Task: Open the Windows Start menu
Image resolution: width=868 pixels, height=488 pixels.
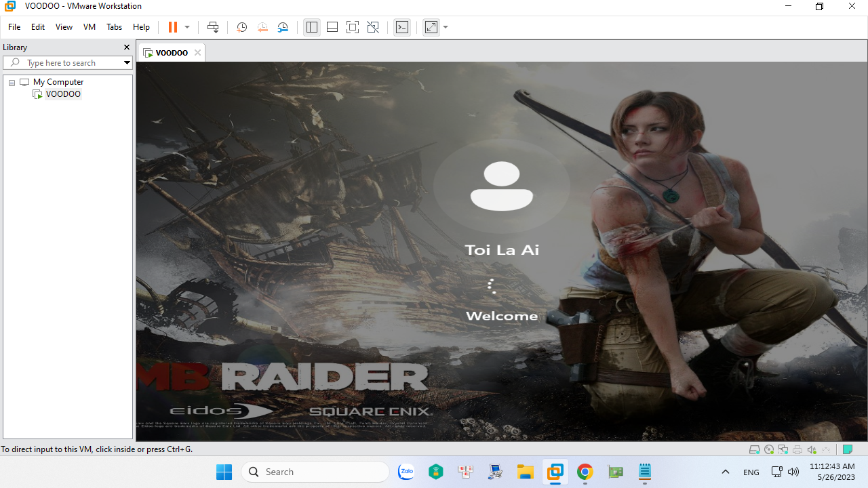Action: tap(224, 472)
